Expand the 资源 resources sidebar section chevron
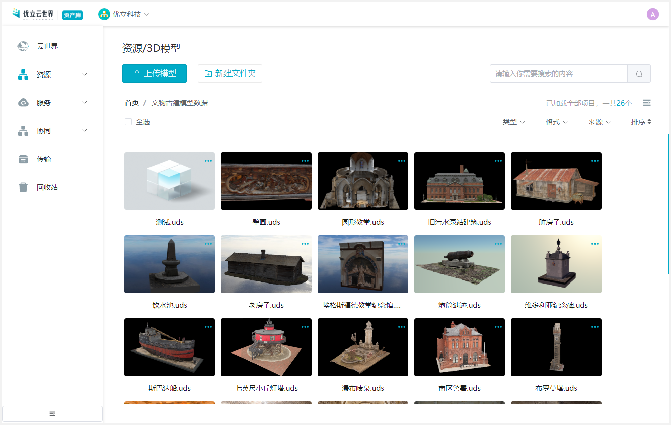Image resolution: width=671 pixels, height=425 pixels. (85, 74)
